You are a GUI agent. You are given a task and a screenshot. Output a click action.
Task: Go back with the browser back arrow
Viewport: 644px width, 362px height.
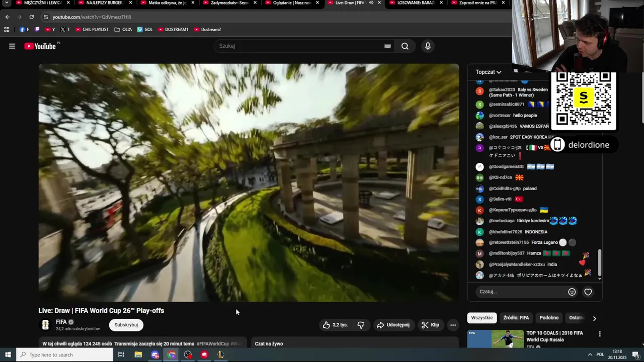(x=7, y=17)
